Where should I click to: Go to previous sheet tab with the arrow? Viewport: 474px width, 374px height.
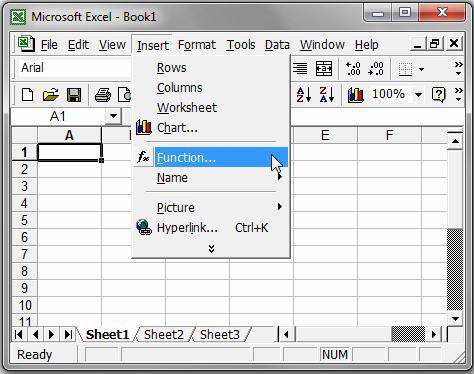pyautogui.click(x=36, y=334)
